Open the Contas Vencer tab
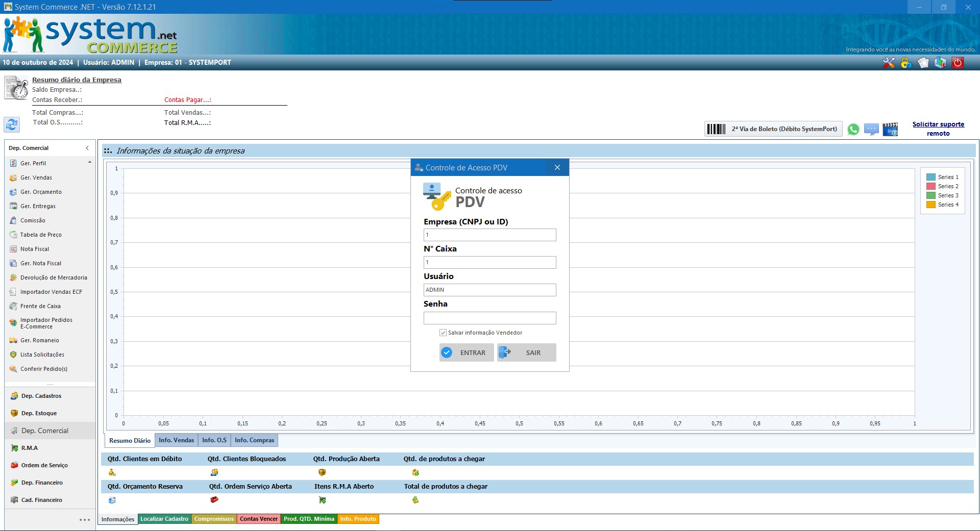The height and width of the screenshot is (531, 980). pos(259,519)
